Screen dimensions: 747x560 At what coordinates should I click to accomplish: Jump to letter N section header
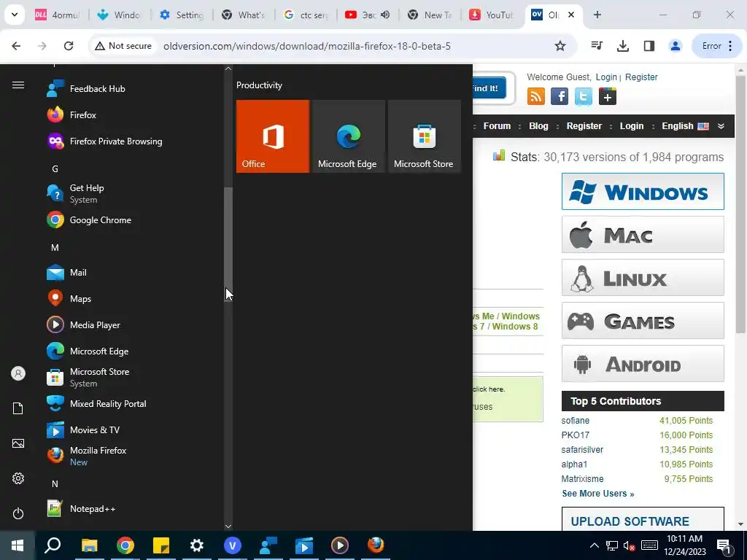click(55, 484)
